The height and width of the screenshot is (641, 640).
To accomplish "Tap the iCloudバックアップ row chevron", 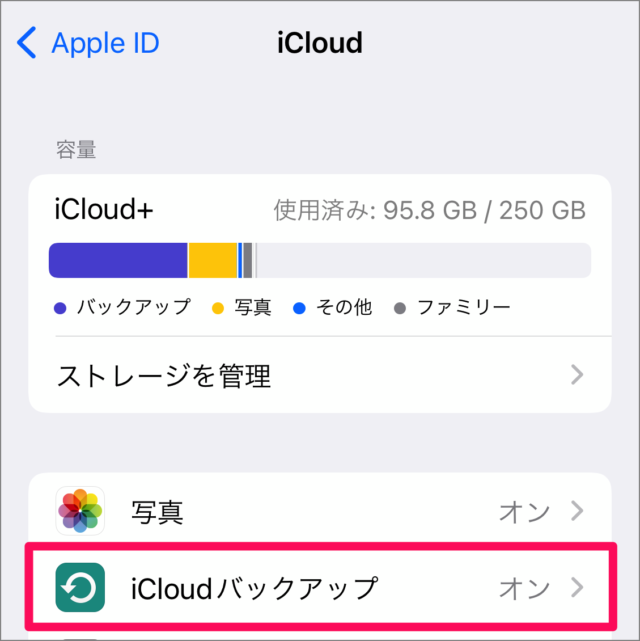I will point(577,587).
